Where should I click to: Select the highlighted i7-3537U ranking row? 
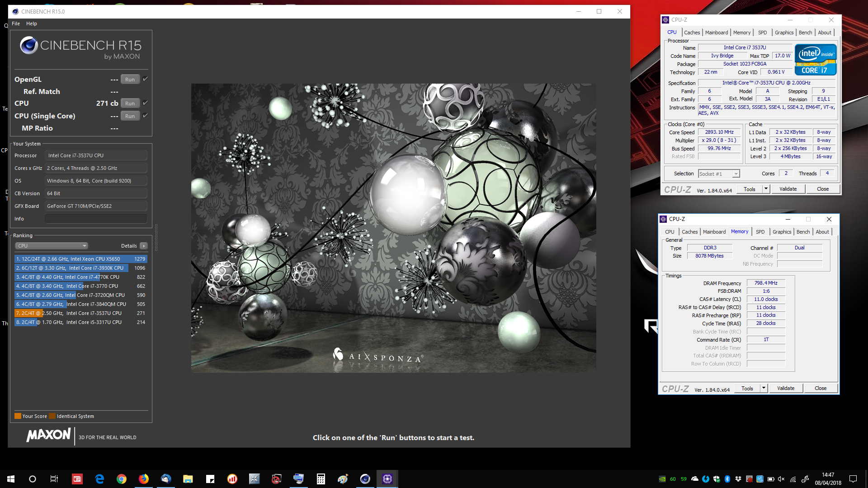point(81,313)
